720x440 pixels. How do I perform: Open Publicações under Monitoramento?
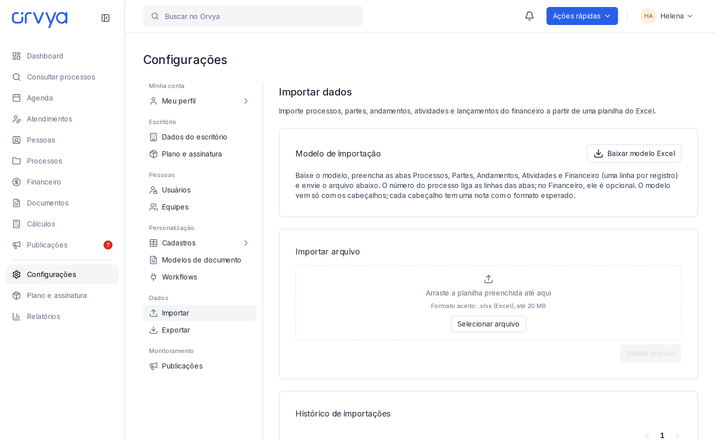click(x=199, y=366)
